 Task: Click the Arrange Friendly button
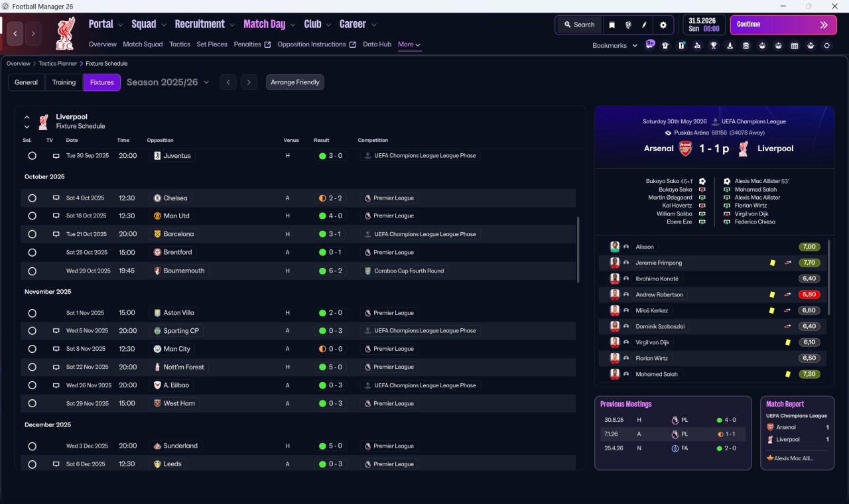click(295, 82)
